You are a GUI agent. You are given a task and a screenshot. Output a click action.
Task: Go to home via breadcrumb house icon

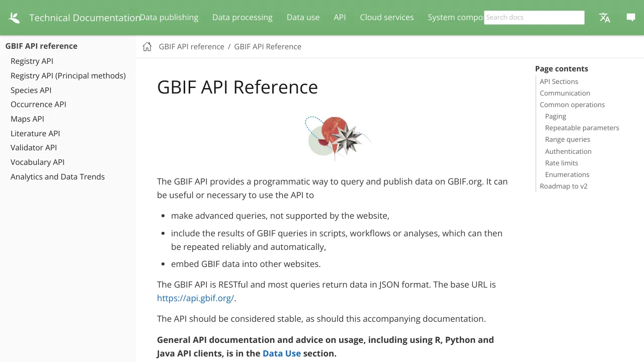click(147, 47)
